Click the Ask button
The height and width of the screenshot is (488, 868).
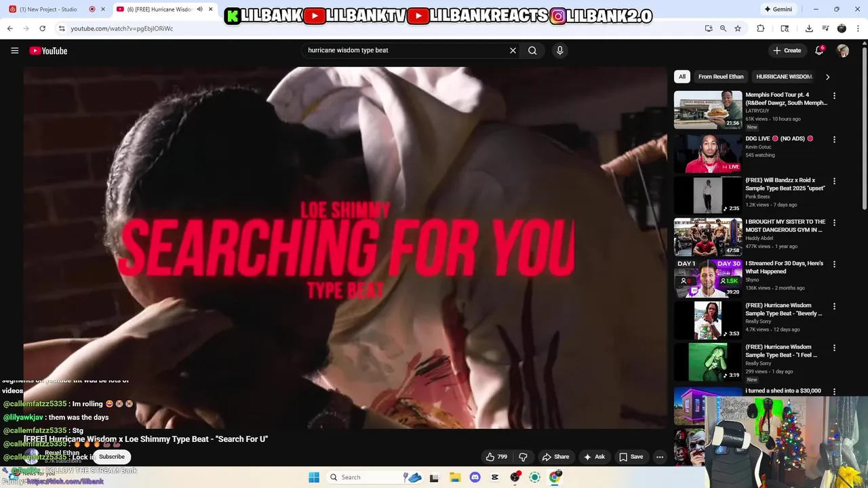594,457
